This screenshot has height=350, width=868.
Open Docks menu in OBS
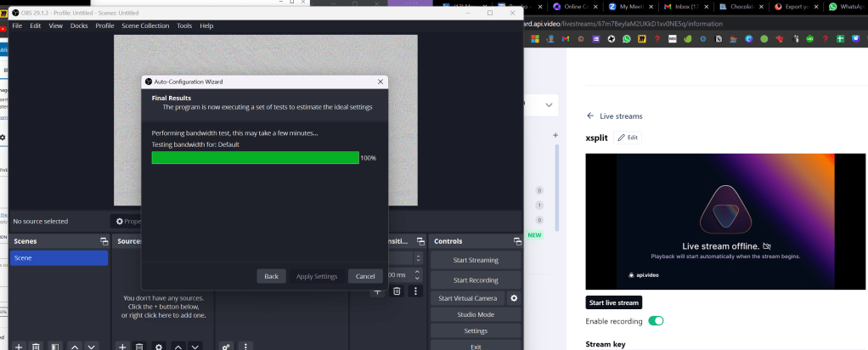79,25
